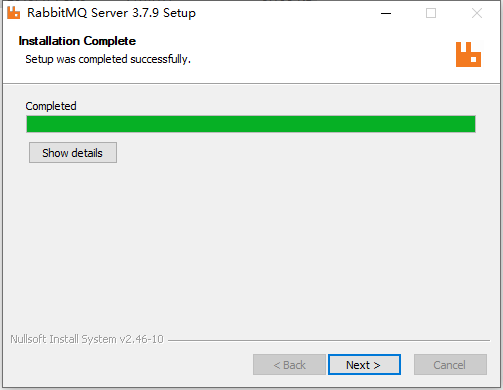
Task: Click the RabbitMQ icon in title bar
Action: click(x=13, y=13)
